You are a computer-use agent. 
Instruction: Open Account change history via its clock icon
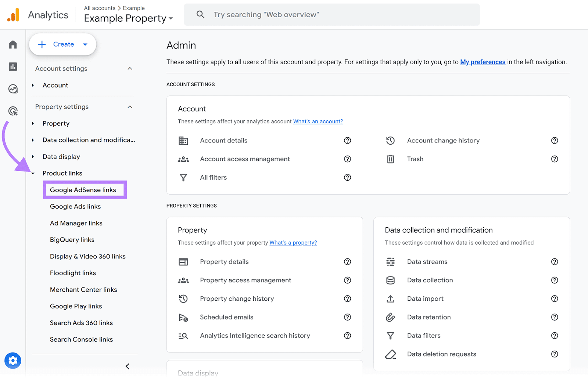(390, 140)
